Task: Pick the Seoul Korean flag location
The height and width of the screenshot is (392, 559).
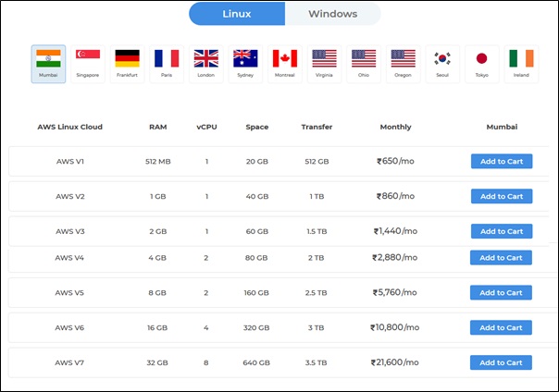Action: tap(442, 64)
